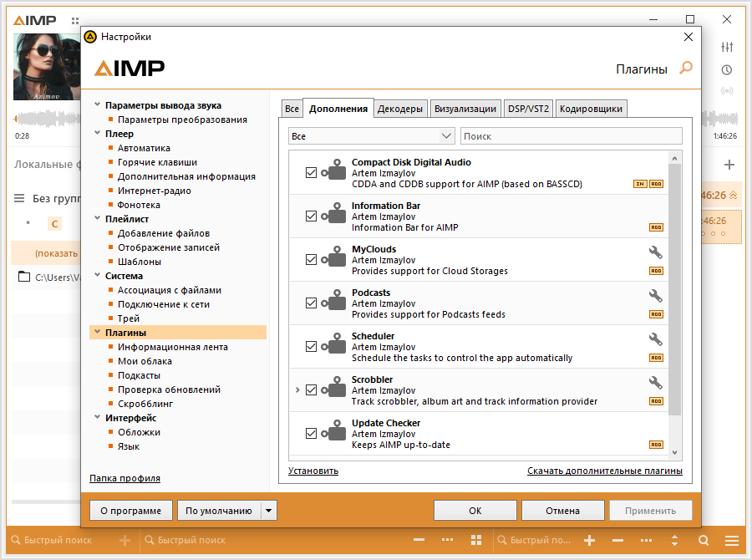
Task: Switch to the Декодеры tab
Action: 400,109
